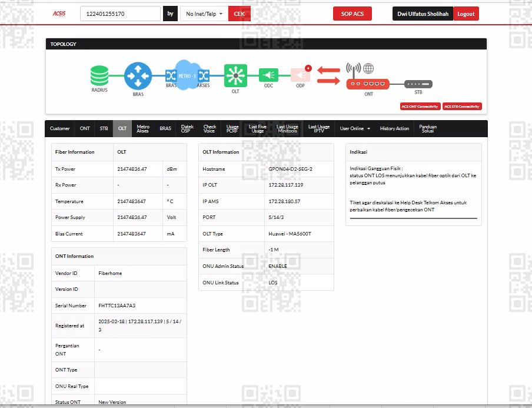
Task: Open the History Action tab
Action: click(394, 129)
